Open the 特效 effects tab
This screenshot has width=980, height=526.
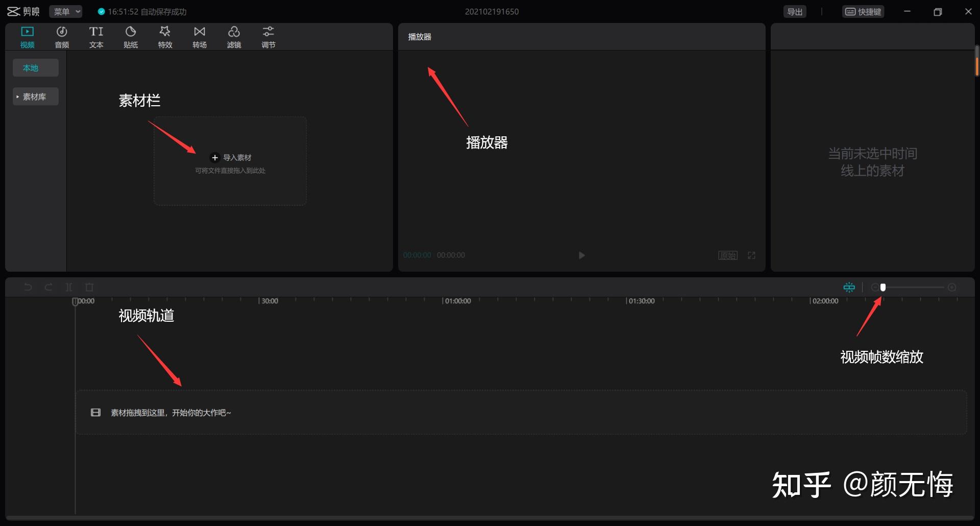165,37
